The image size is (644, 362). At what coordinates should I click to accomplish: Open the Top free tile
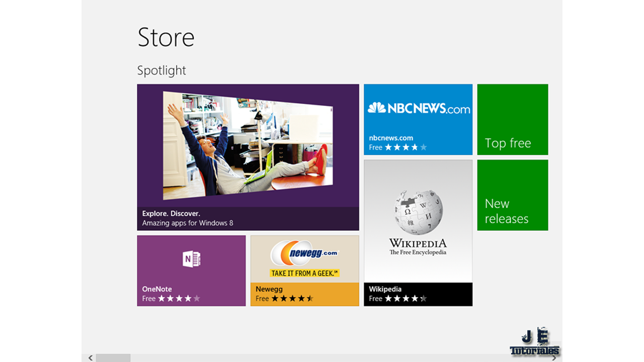pyautogui.click(x=513, y=120)
